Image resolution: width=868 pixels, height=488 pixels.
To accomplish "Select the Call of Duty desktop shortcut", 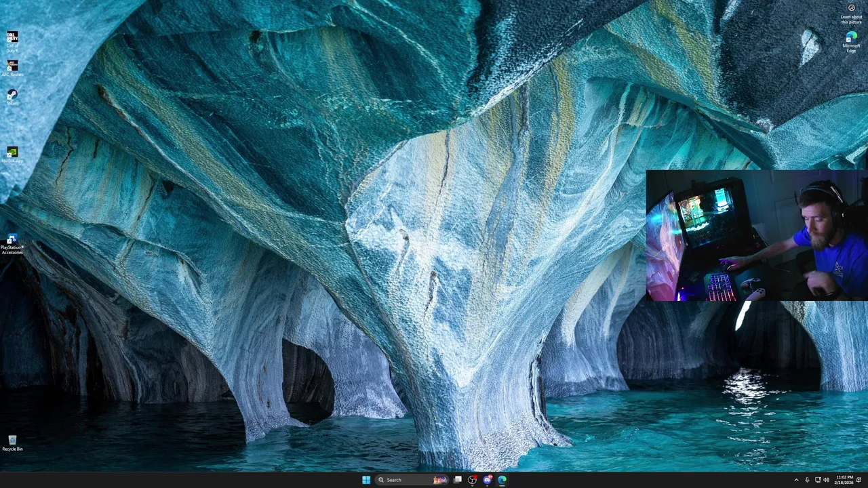I will pyautogui.click(x=12, y=41).
